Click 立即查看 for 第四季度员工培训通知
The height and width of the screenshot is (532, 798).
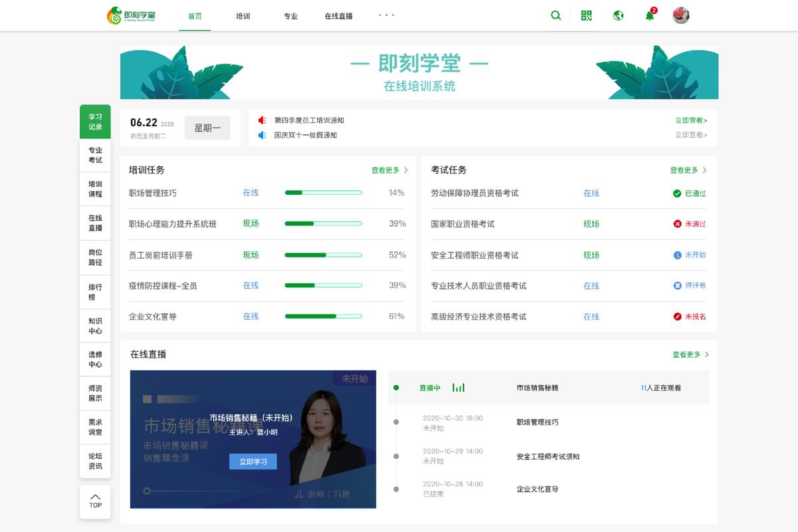pyautogui.click(x=691, y=120)
